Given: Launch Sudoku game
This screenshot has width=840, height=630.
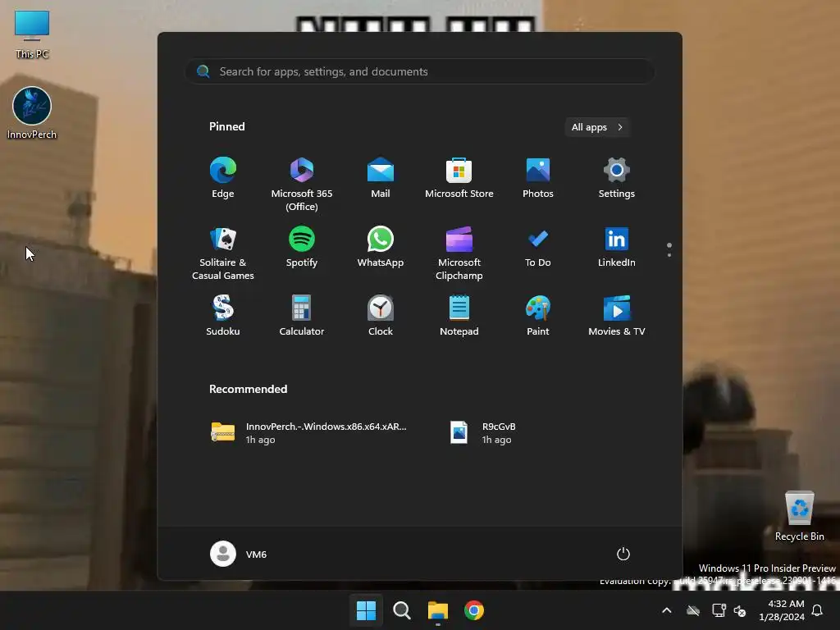Looking at the screenshot, I should click(x=223, y=316).
